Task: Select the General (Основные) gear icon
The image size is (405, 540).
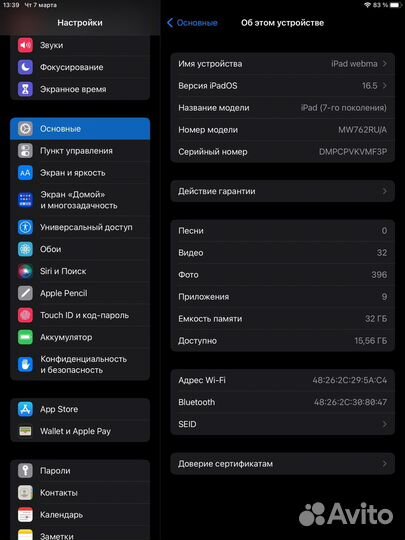Action: pos(25,129)
